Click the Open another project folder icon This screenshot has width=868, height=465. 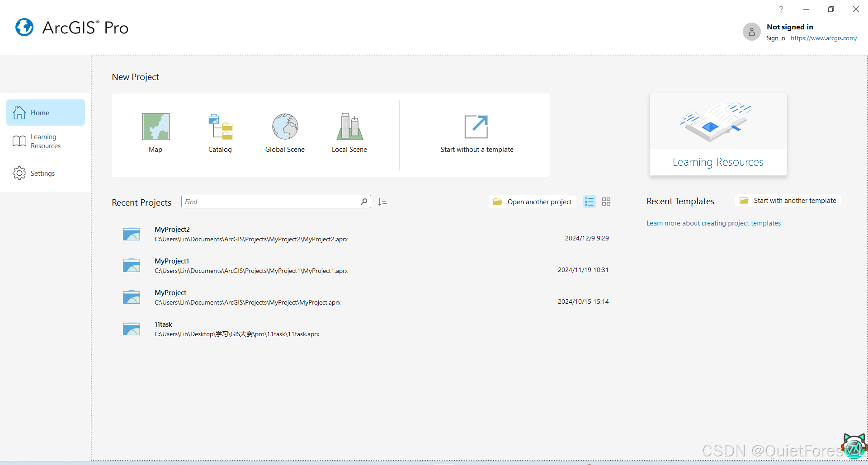click(x=497, y=202)
